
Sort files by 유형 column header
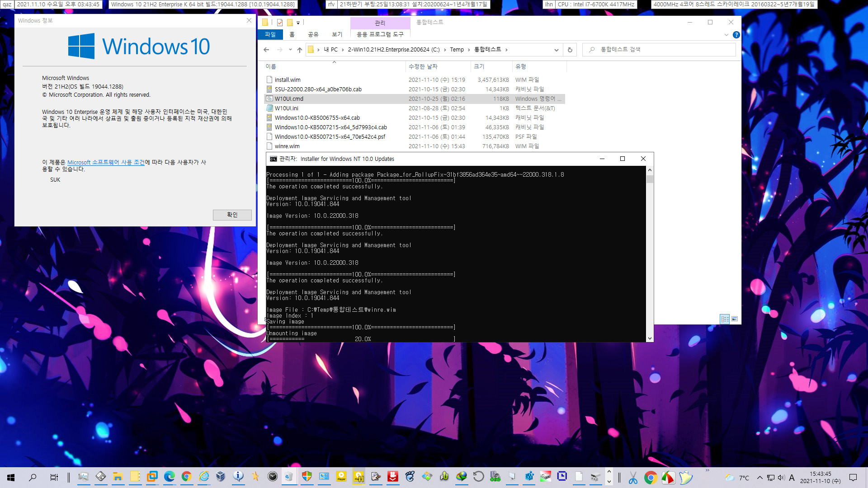(x=539, y=66)
